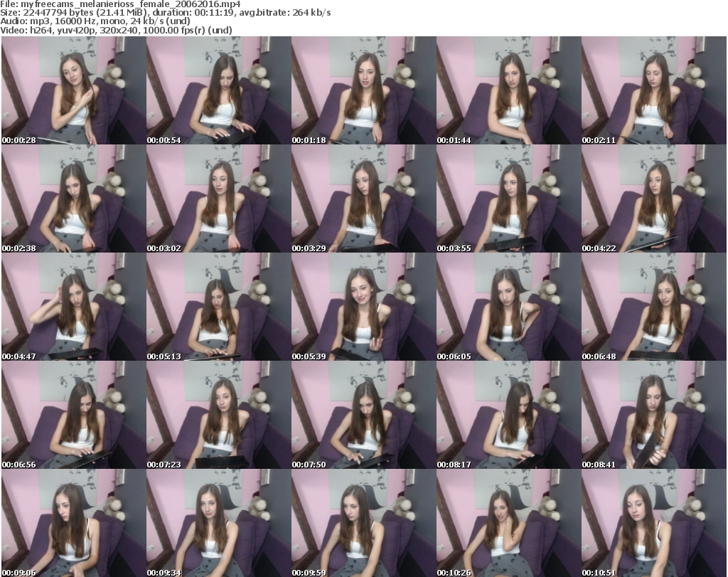Click the Audio mp3 info line

tap(95, 21)
